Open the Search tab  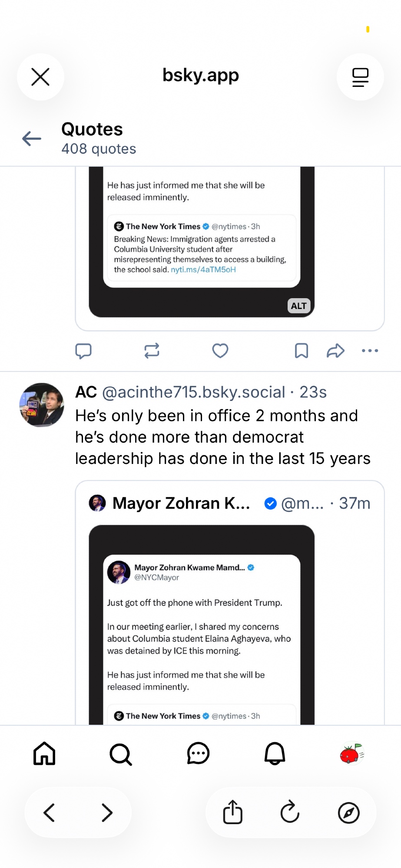point(121,754)
